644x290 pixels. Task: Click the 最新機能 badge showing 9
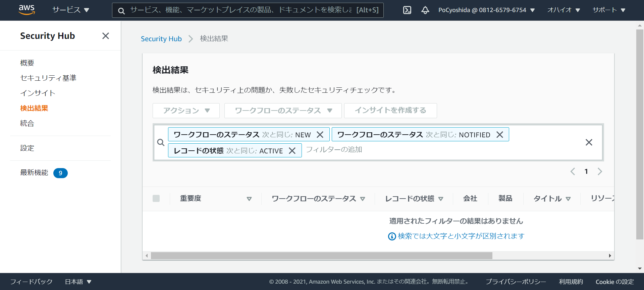60,173
